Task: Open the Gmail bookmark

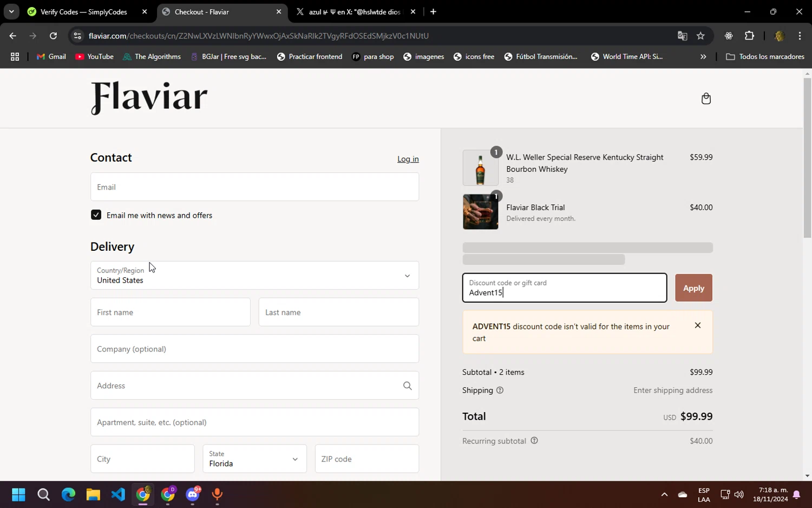Action: (x=51, y=56)
